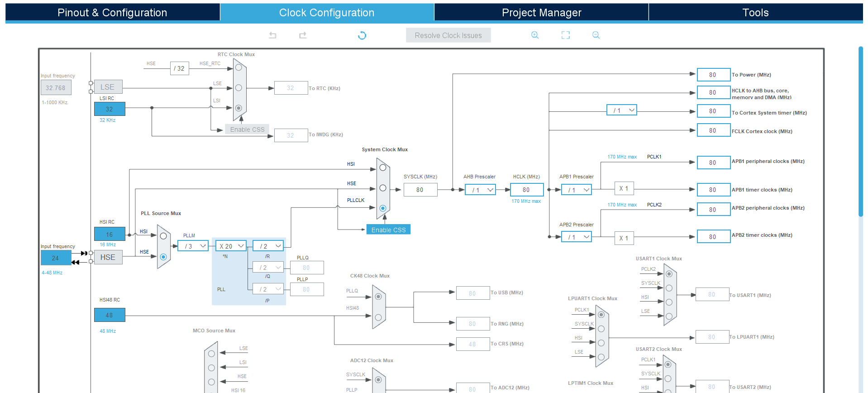This screenshot has height=393, width=868.
Task: Click Enable CSS under System Clock Mux
Action: 388,230
